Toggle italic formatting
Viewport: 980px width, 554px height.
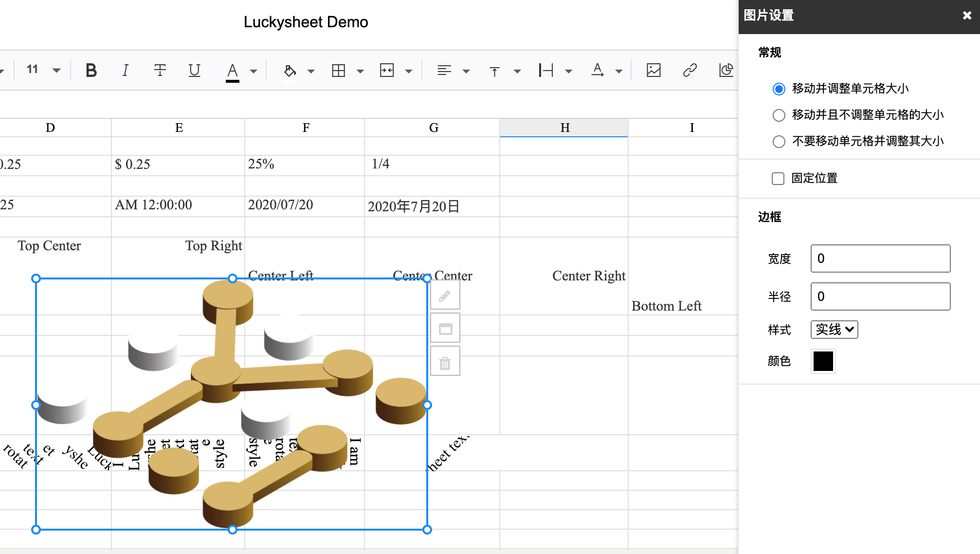[x=125, y=71]
